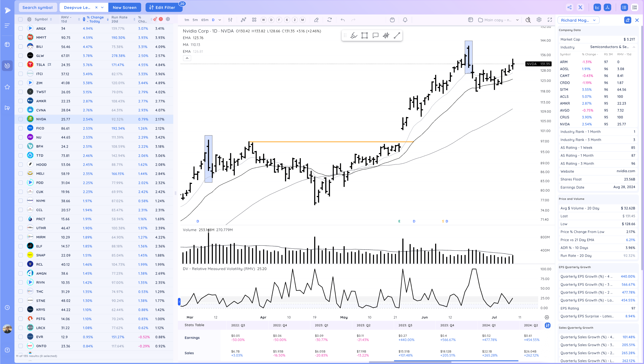Click the alert bell icon

pos(405,20)
